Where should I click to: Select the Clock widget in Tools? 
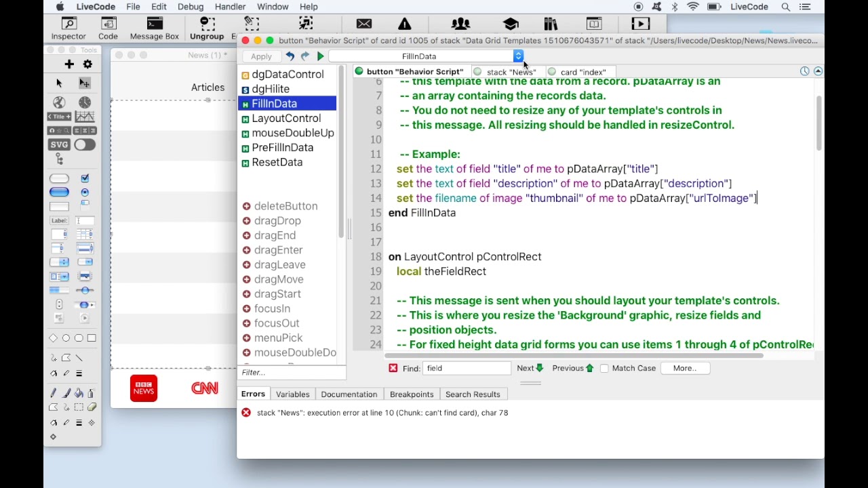[85, 102]
